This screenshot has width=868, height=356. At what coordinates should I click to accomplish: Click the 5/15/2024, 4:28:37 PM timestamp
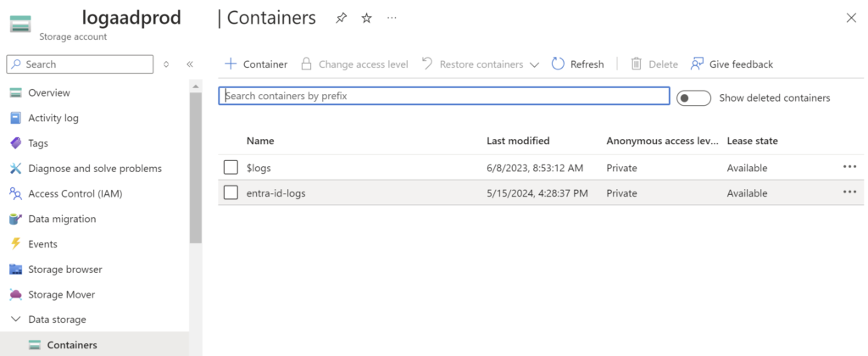click(x=537, y=193)
